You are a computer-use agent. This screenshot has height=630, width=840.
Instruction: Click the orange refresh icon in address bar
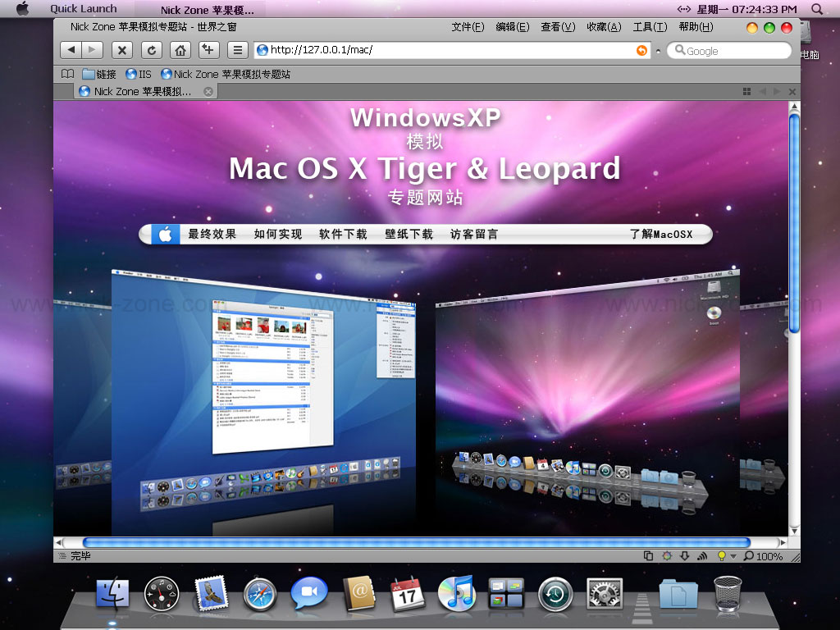(x=641, y=50)
